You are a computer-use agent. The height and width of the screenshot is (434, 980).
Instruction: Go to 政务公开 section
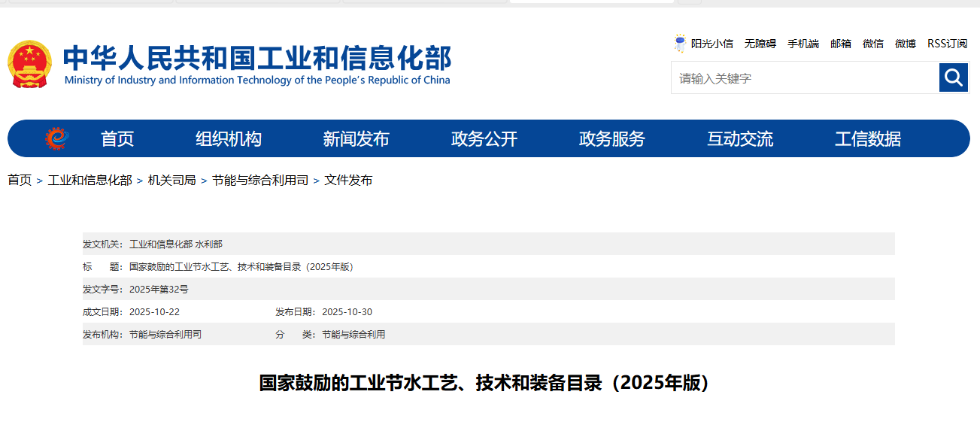click(x=484, y=139)
